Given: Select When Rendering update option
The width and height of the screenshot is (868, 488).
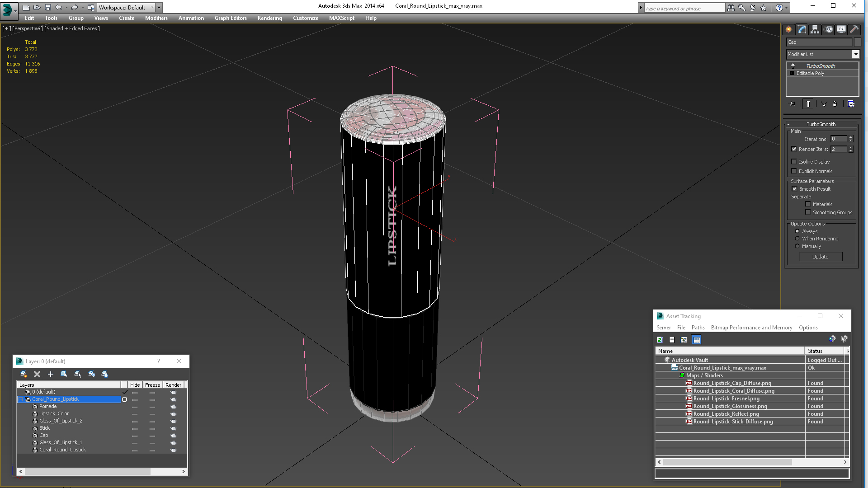Looking at the screenshot, I should pos(797,239).
